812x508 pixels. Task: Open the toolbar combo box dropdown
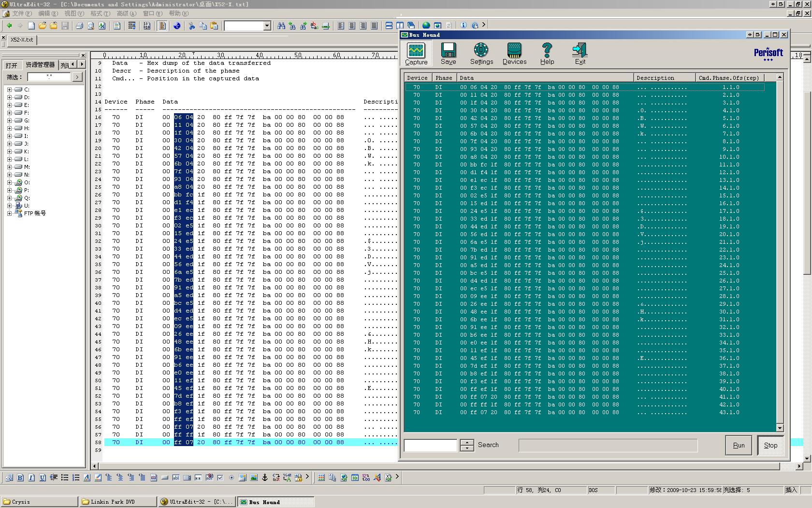[x=267, y=26]
